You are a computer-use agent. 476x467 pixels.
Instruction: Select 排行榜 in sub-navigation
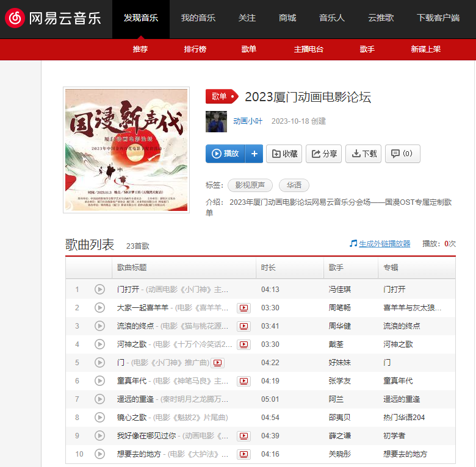click(x=195, y=49)
